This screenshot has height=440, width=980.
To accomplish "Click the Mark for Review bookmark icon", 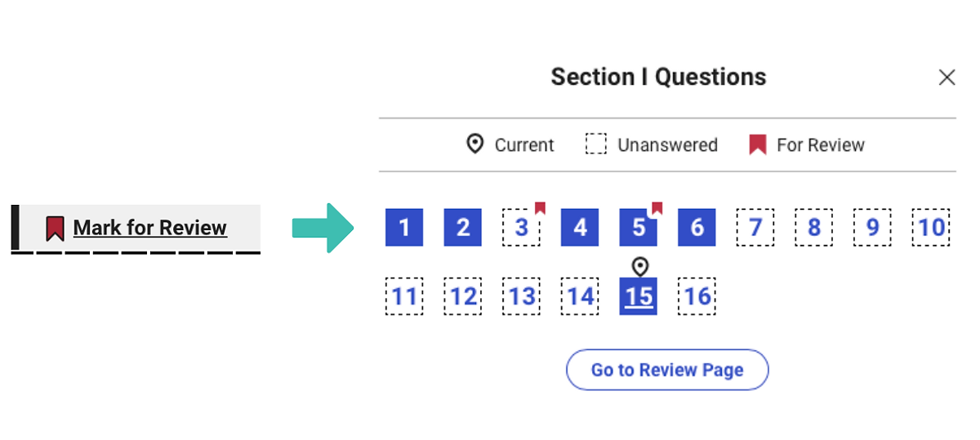I will tap(55, 228).
